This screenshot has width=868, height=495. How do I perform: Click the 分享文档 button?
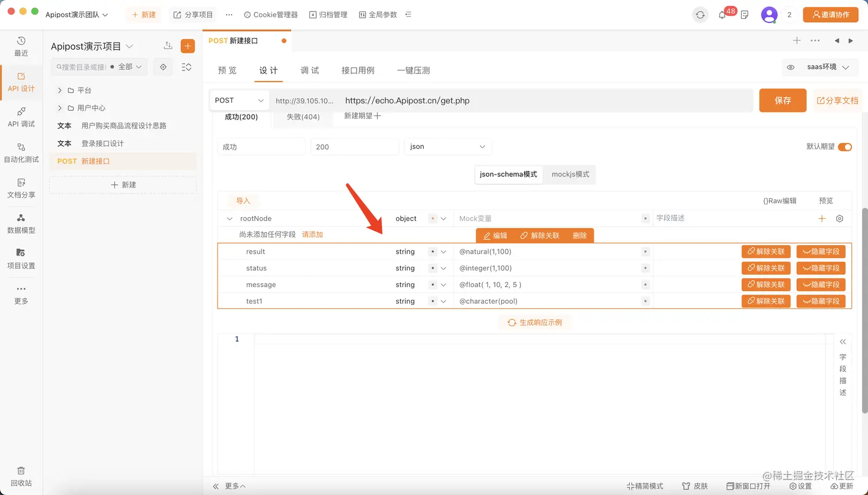point(838,100)
